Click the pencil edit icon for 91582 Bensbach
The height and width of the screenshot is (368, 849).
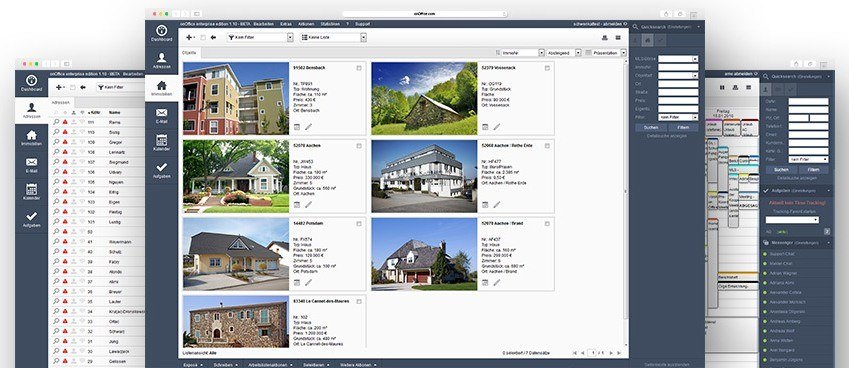309,127
